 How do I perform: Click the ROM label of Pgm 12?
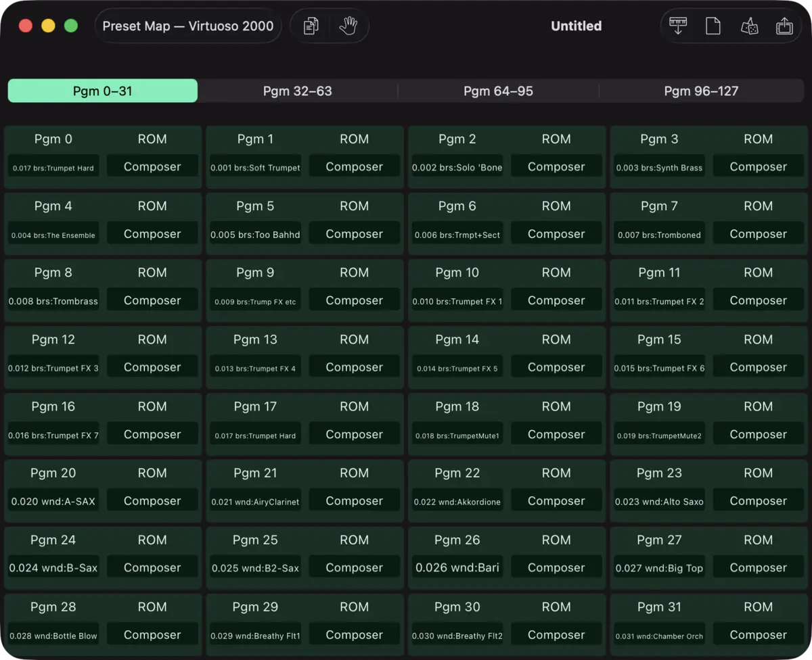(152, 339)
